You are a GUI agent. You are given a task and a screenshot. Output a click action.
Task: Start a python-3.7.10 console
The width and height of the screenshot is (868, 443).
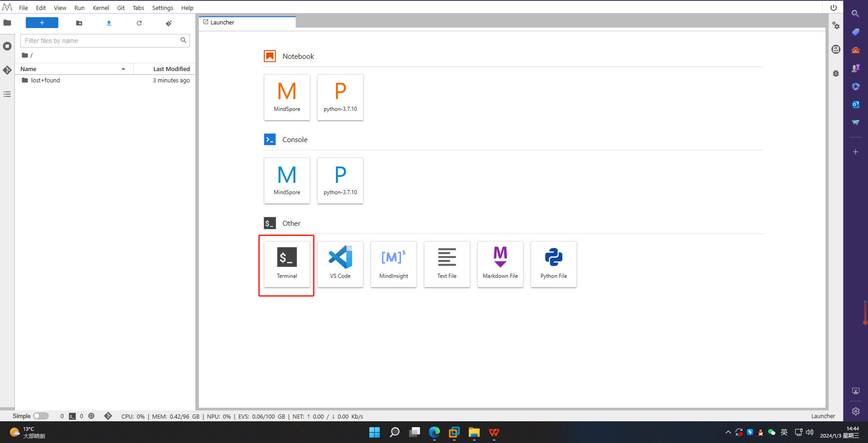(x=340, y=181)
